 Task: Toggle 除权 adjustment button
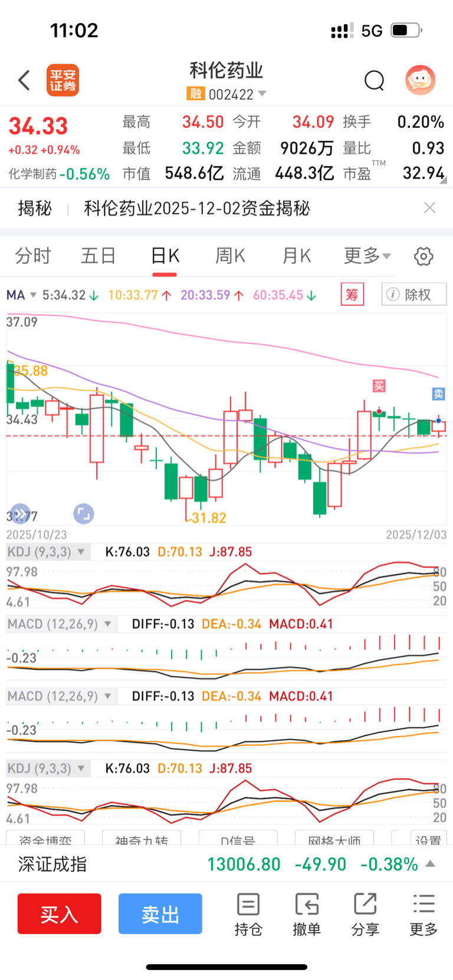[414, 294]
